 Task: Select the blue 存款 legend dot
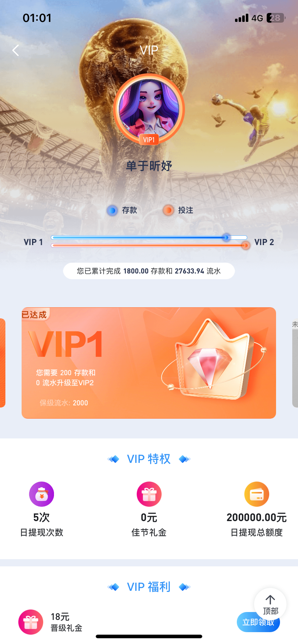pyautogui.click(x=112, y=211)
